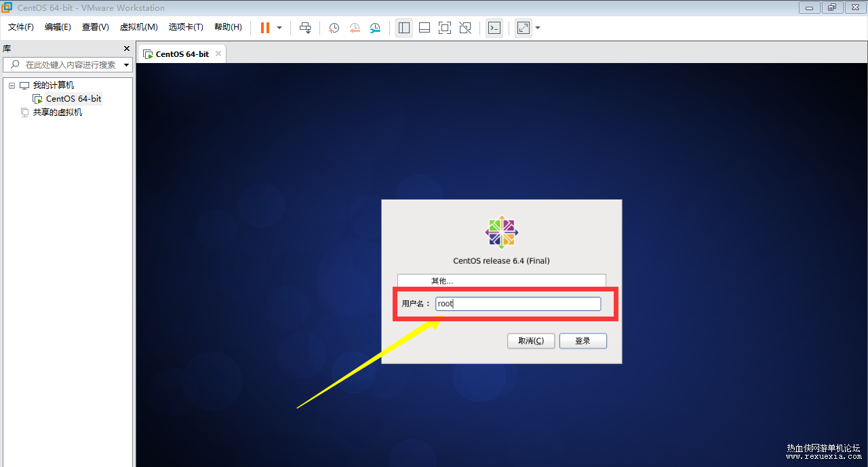Open the 帮助(H) menu

tap(228, 27)
